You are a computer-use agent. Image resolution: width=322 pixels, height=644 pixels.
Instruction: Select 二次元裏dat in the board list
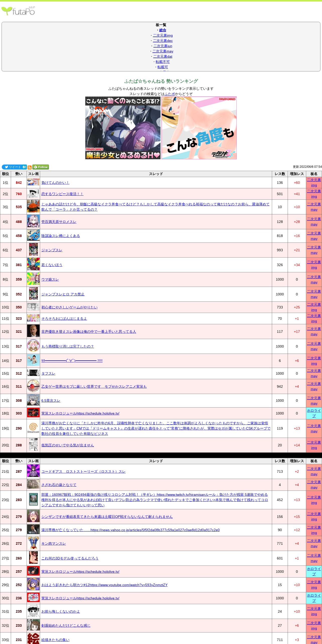163,56
